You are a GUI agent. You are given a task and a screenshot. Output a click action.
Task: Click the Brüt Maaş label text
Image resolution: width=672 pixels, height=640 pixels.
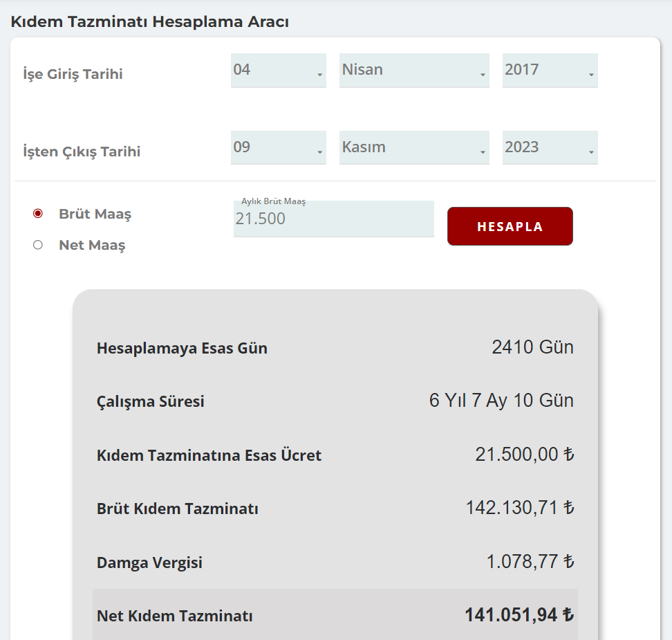(95, 214)
